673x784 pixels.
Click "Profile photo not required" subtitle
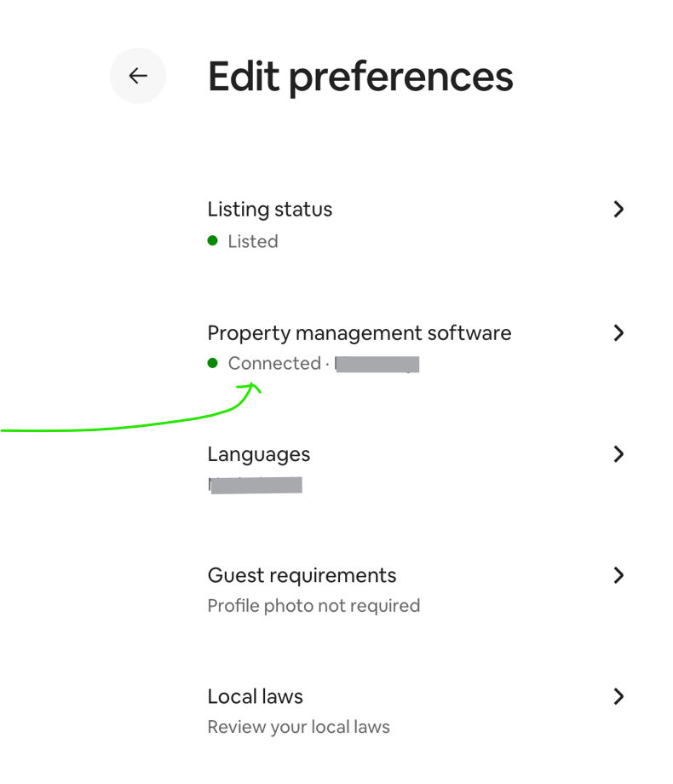(313, 606)
